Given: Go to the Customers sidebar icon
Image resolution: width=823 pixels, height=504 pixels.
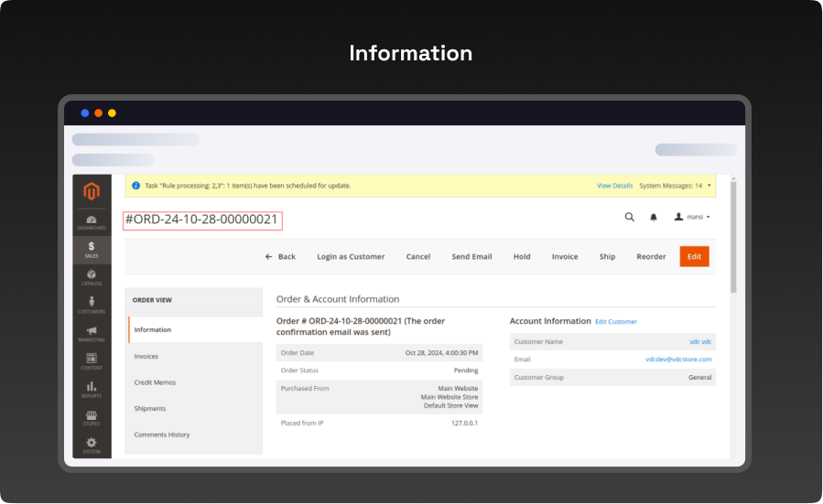Looking at the screenshot, I should click(x=92, y=306).
